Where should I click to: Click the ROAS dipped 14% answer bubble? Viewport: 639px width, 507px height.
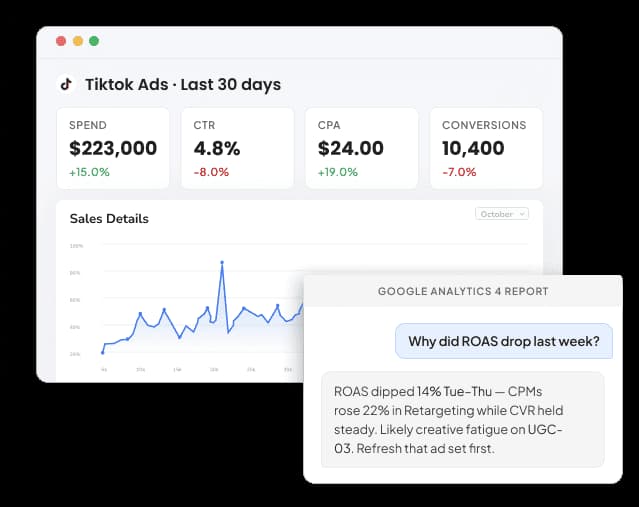point(463,420)
